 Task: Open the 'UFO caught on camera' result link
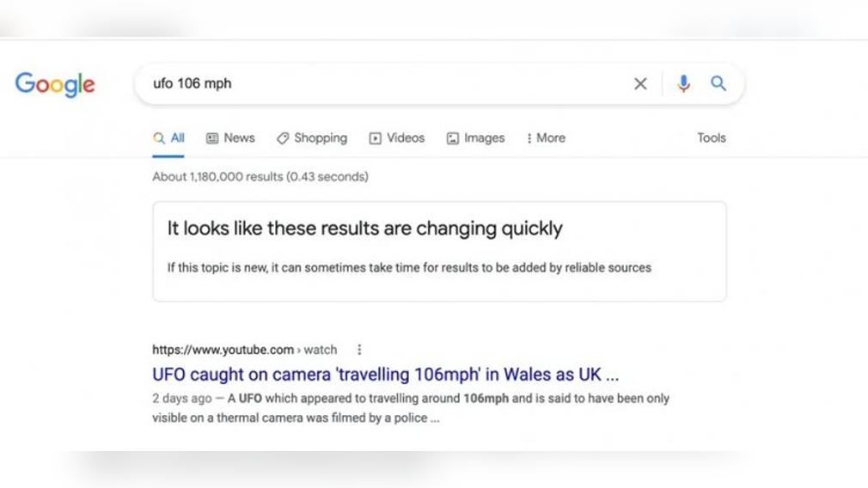(x=385, y=375)
